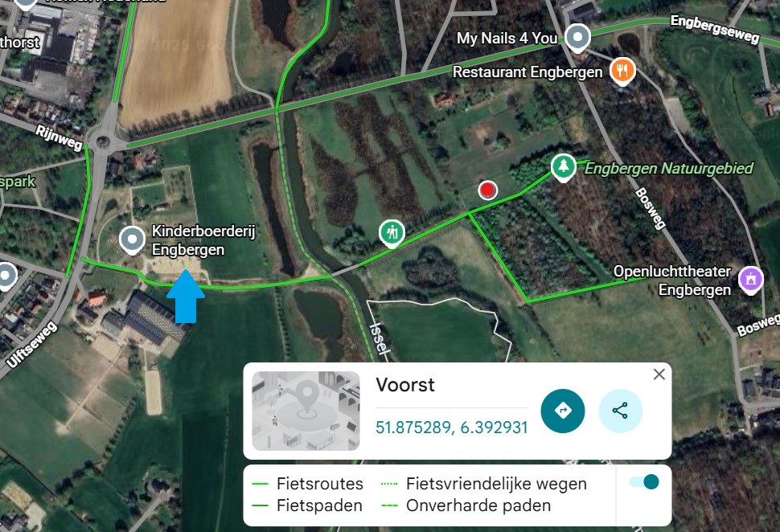Open the Voorst place thumbnail image
This screenshot has height=532, width=780.
click(306, 411)
